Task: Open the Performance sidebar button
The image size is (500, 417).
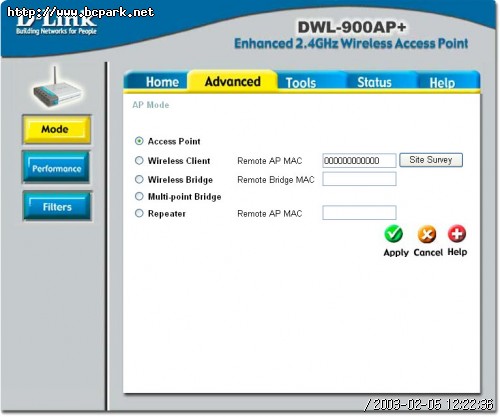Action: click(x=56, y=168)
